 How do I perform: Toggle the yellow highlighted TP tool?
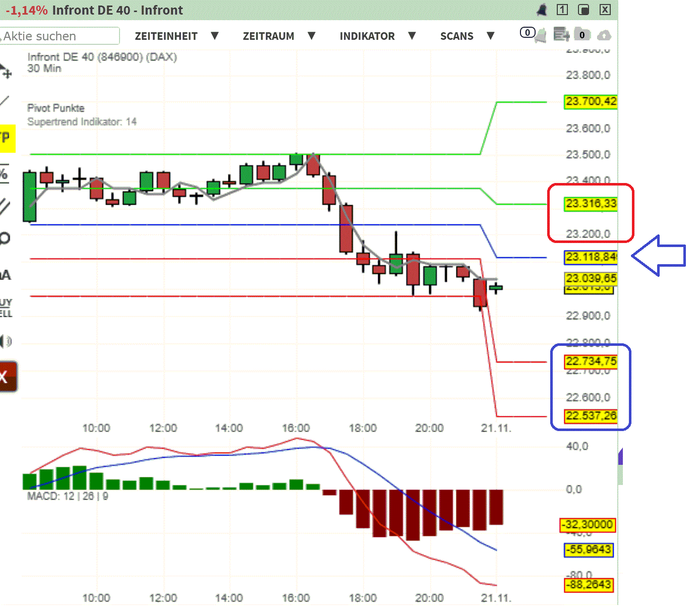coord(7,138)
